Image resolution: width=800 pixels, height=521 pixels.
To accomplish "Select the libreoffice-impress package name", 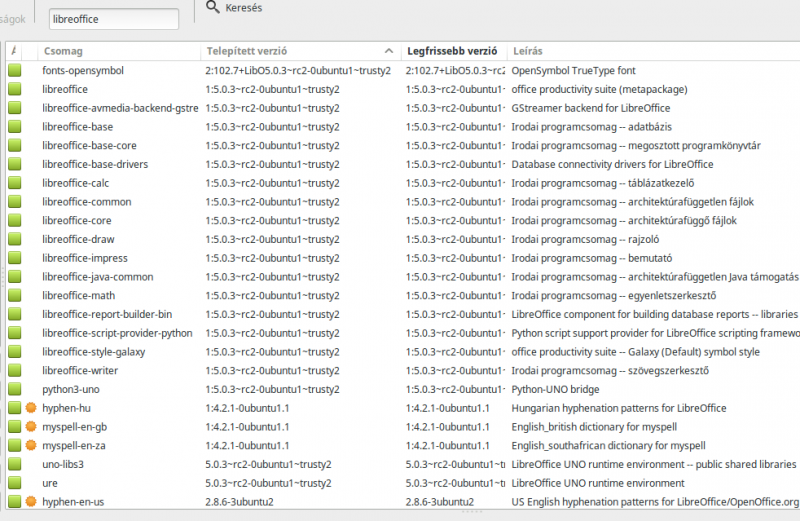I will 85,258.
